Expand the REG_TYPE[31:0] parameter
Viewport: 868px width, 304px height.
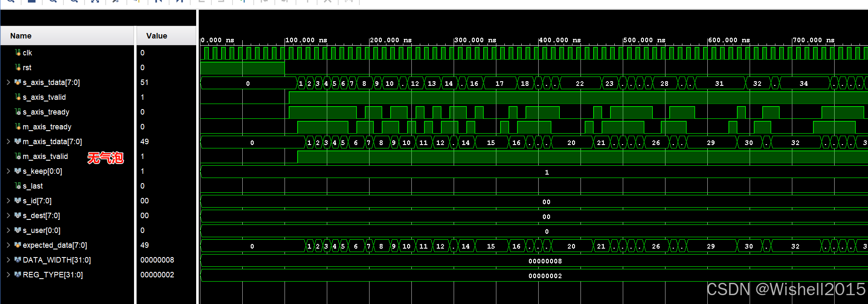[x=8, y=274]
